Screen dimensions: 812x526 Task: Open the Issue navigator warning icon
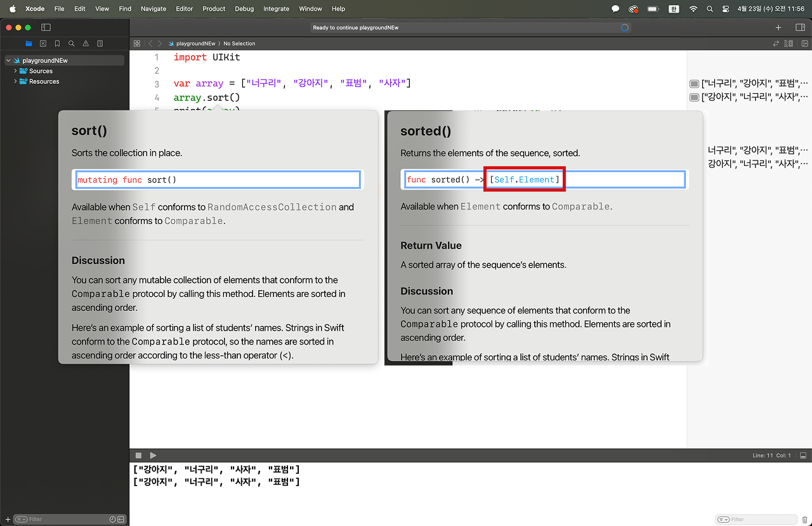86,44
